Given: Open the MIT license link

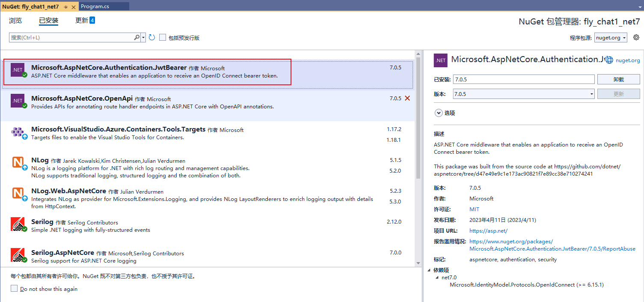Looking at the screenshot, I should (x=474, y=209).
